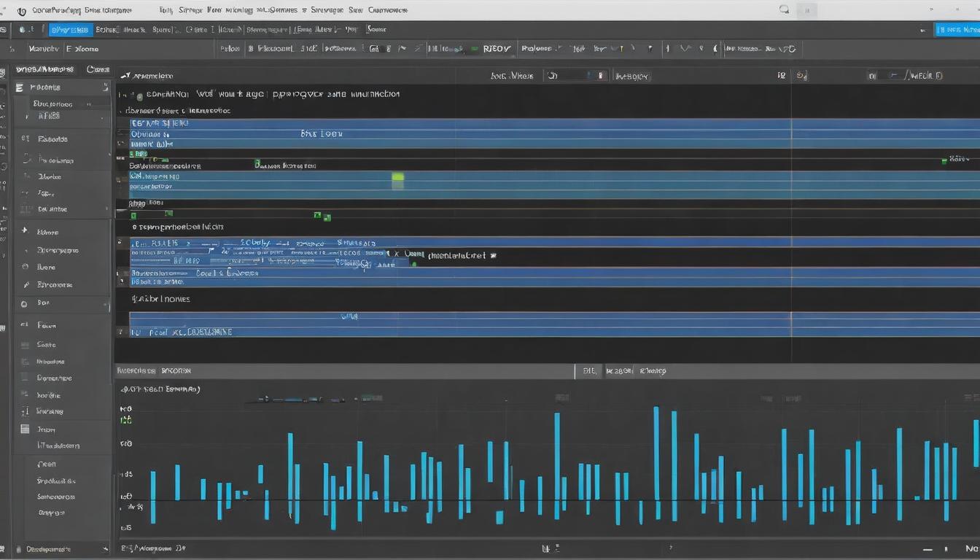Click the back arrow button near top-right
The height and width of the screenshot is (560, 980).
click(923, 30)
